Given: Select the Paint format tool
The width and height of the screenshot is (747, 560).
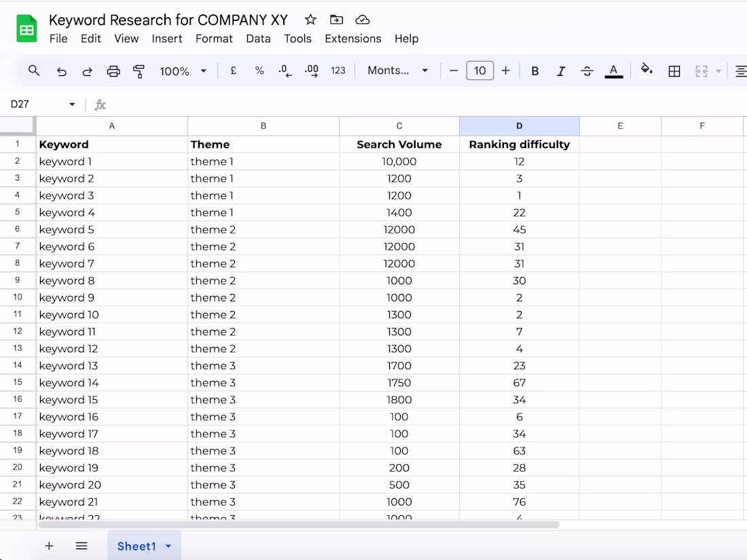Looking at the screenshot, I should [139, 71].
